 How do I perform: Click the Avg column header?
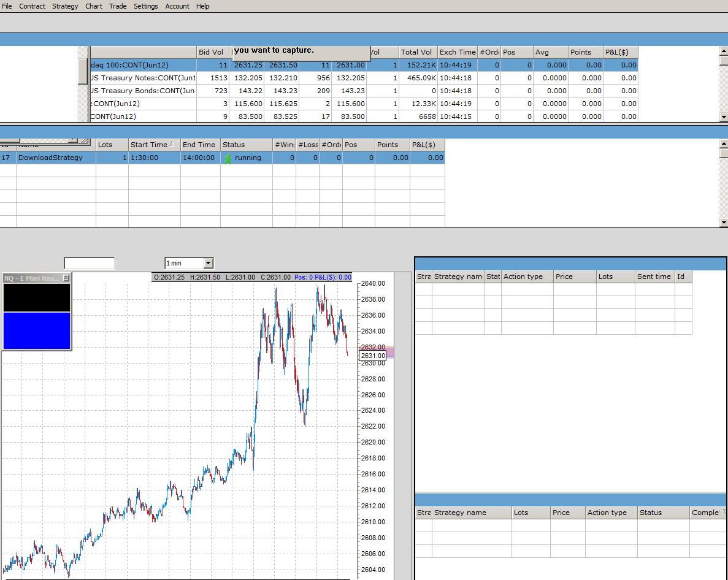(x=551, y=52)
